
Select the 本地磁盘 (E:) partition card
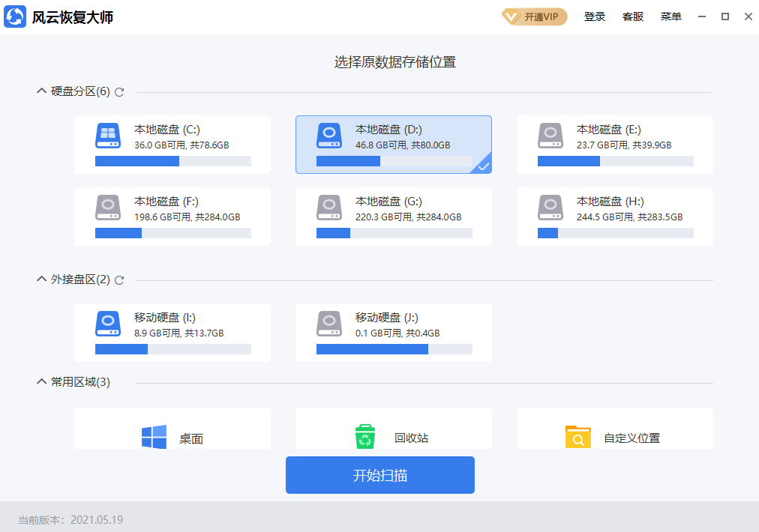pyautogui.click(x=614, y=143)
